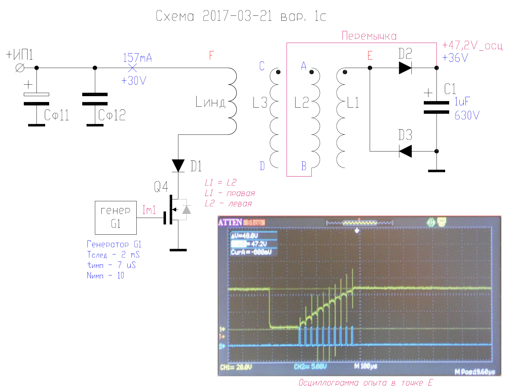The width and height of the screenshot is (532, 392).
Task: Click the 'L2 - левая' note
Action: click(x=228, y=203)
